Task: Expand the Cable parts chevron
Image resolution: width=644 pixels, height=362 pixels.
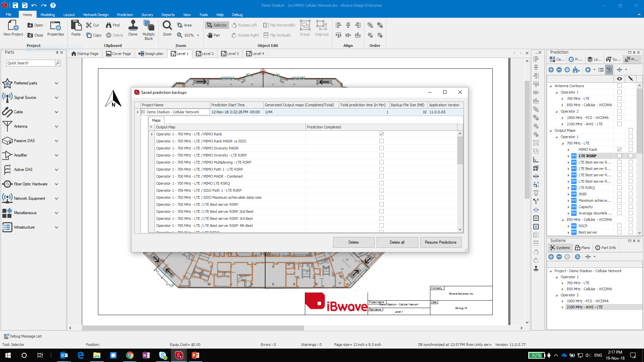Action: 56,112
